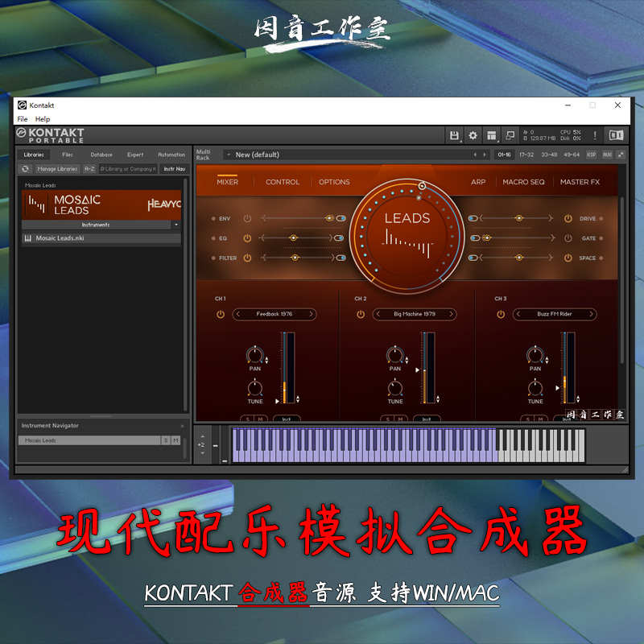Toggle the GATE power button
The width and height of the screenshot is (644, 644).
(x=568, y=238)
